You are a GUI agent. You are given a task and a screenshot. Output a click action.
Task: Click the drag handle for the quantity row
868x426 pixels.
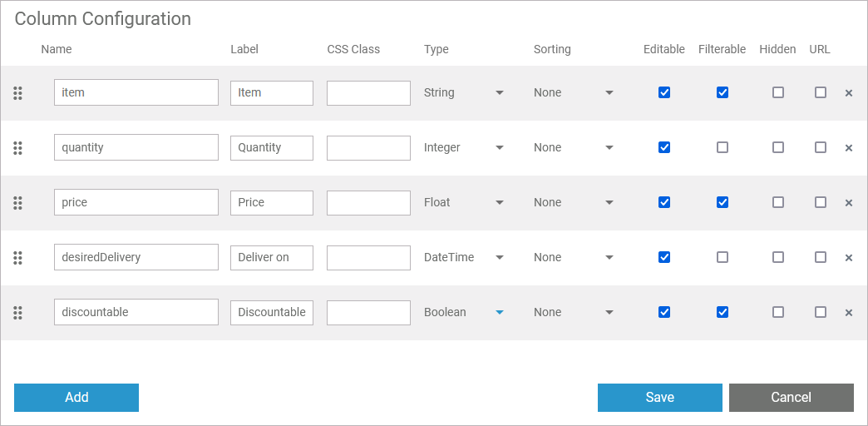[17, 148]
